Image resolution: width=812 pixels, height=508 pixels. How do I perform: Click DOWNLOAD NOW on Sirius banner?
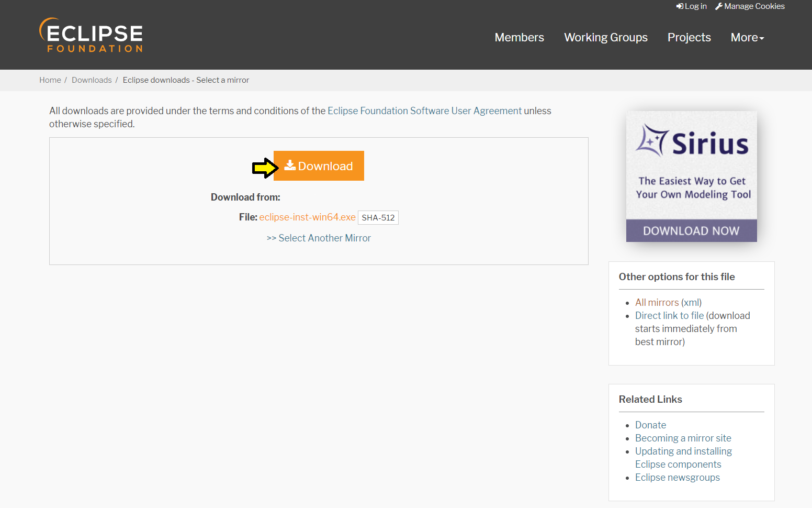[x=691, y=231]
